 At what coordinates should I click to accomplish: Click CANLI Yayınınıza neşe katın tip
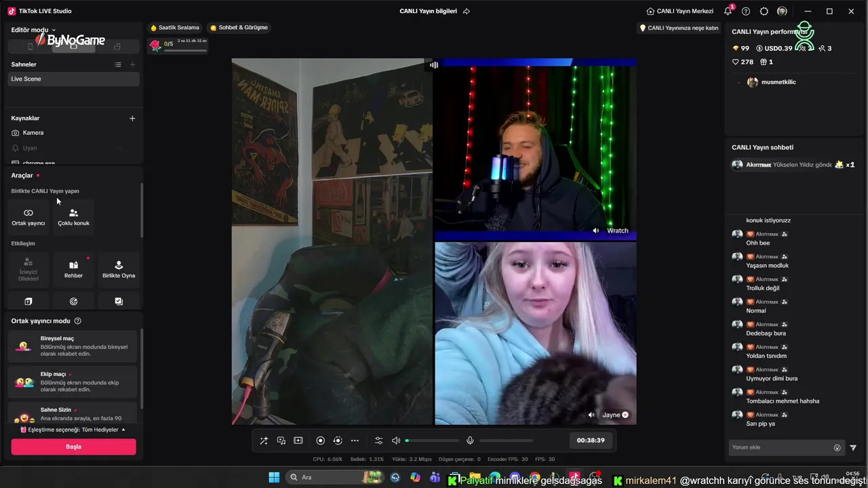679,28
